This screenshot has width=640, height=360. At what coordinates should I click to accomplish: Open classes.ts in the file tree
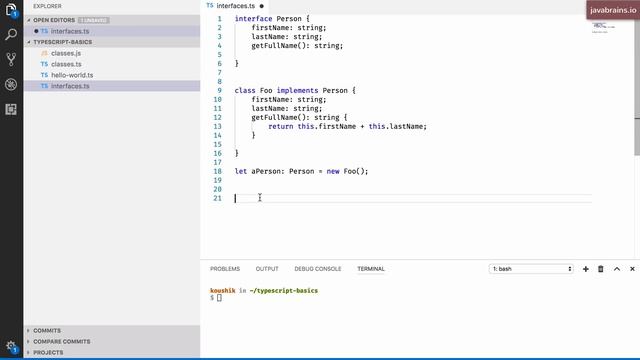click(x=66, y=64)
